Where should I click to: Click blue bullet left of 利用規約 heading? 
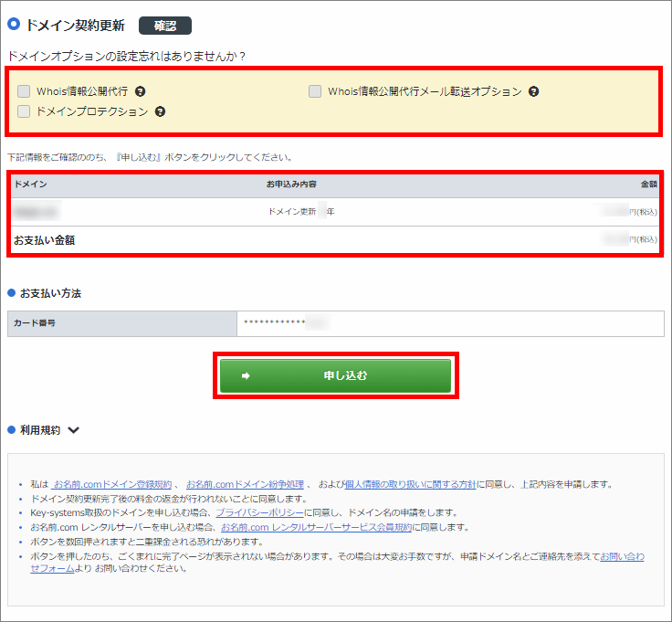point(12,429)
